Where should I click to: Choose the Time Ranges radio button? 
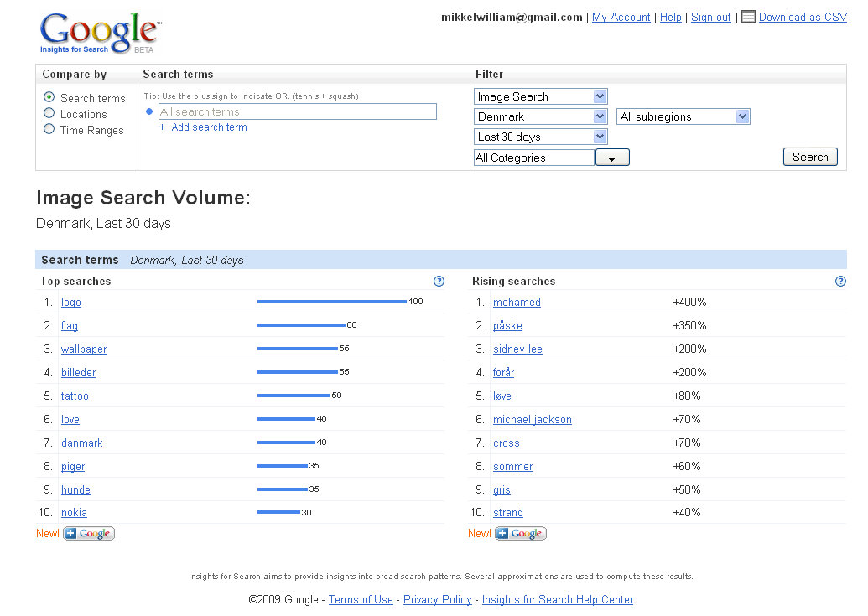click(x=49, y=129)
